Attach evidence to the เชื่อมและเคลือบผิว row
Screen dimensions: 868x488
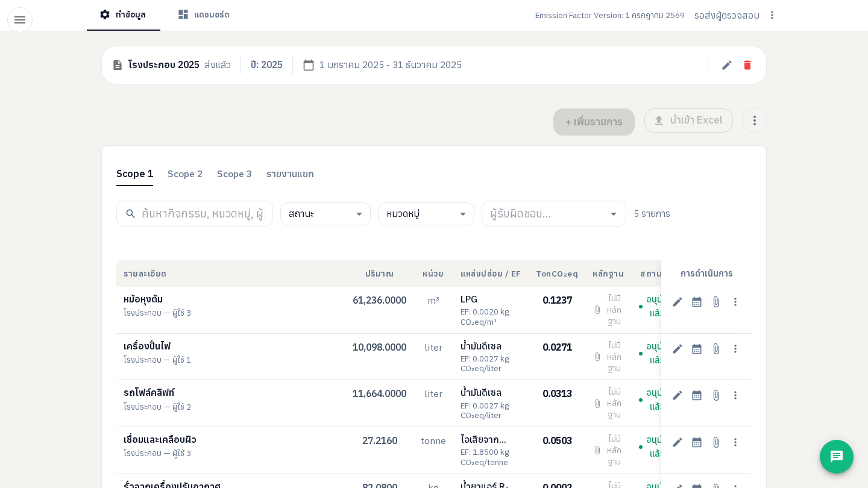tap(716, 442)
